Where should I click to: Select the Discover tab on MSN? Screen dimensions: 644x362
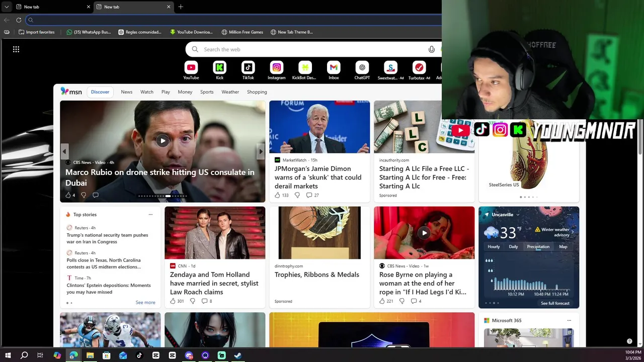click(100, 92)
